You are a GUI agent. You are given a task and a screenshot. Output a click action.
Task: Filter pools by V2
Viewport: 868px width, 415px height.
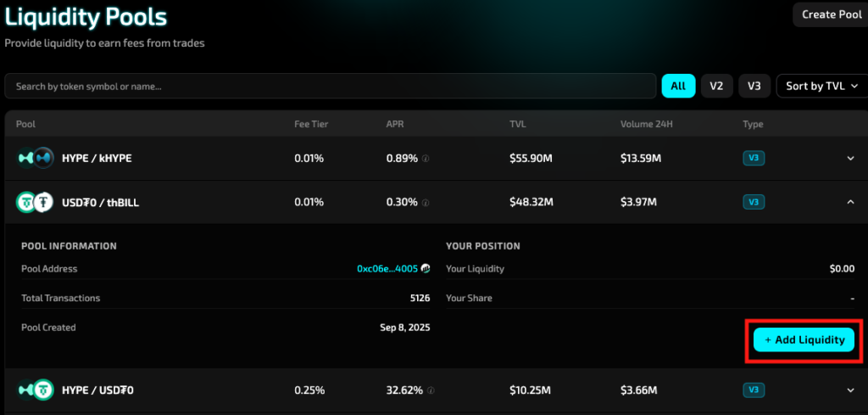716,86
